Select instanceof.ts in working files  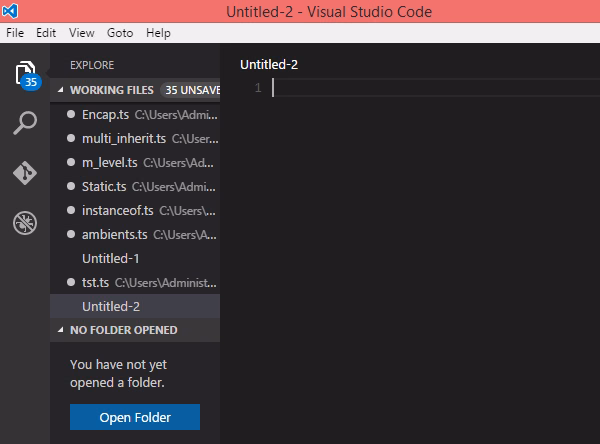click(x=135, y=211)
